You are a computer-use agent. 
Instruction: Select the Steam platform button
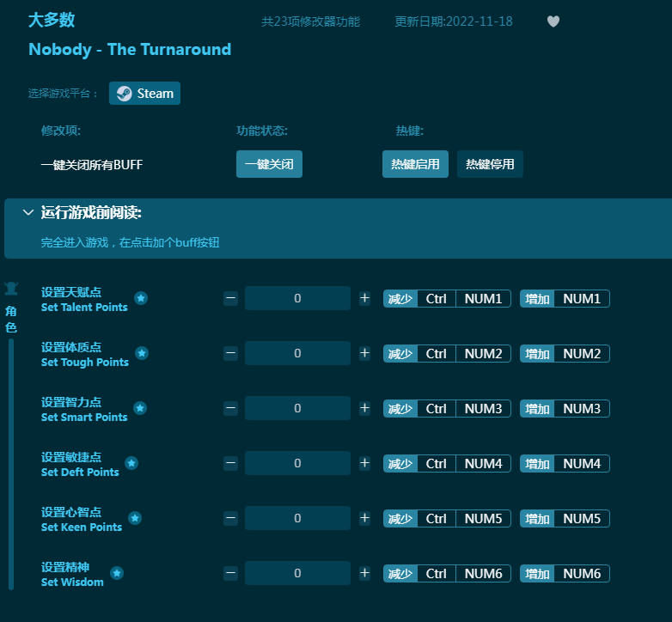[145, 94]
